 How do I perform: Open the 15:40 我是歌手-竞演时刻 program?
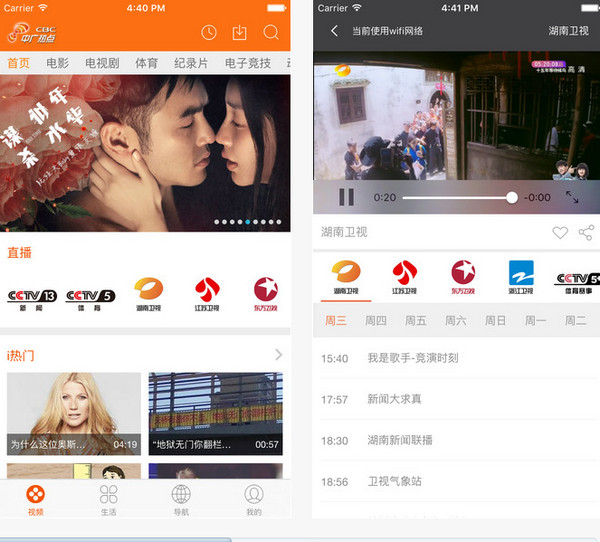tap(457, 358)
